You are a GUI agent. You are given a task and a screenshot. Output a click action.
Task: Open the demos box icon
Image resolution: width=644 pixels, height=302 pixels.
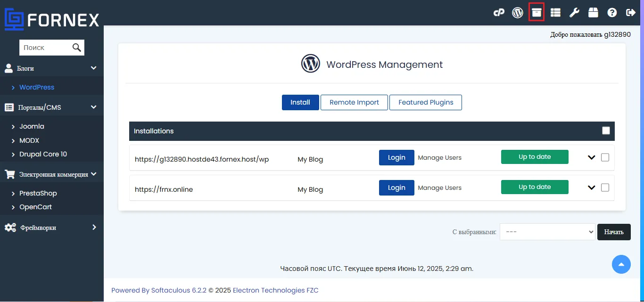593,13
